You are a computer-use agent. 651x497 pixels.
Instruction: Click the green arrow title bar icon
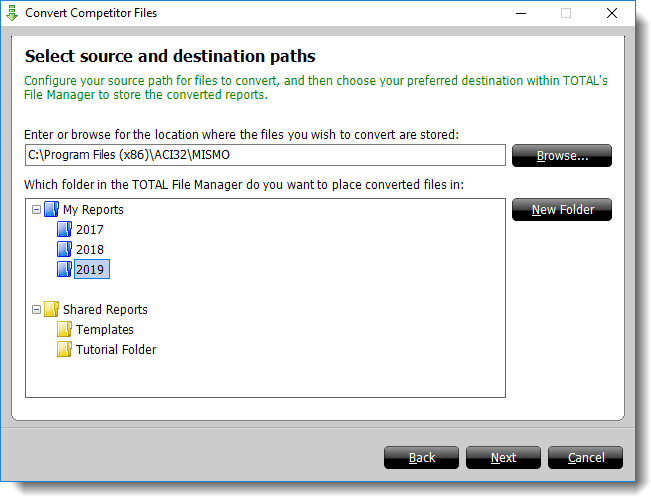click(x=12, y=13)
